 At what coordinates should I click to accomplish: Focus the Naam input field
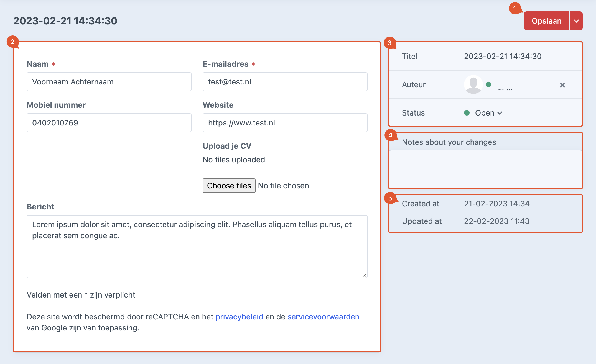[x=109, y=82]
